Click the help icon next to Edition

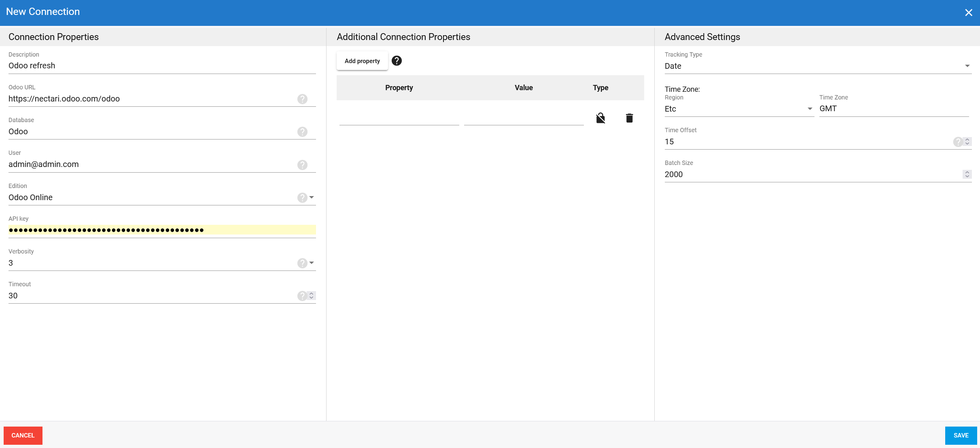pos(302,198)
